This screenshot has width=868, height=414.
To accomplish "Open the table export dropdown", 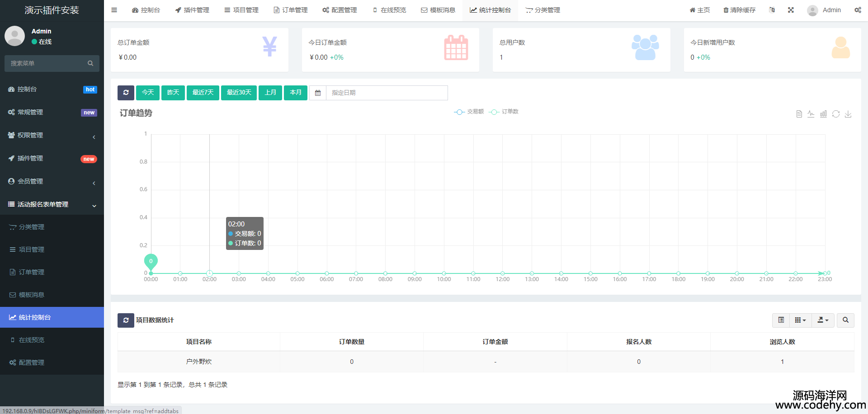I will click(x=823, y=320).
